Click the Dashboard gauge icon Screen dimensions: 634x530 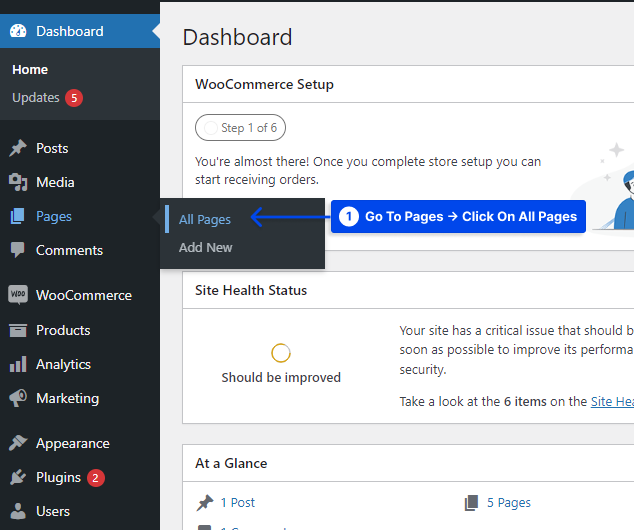(18, 31)
